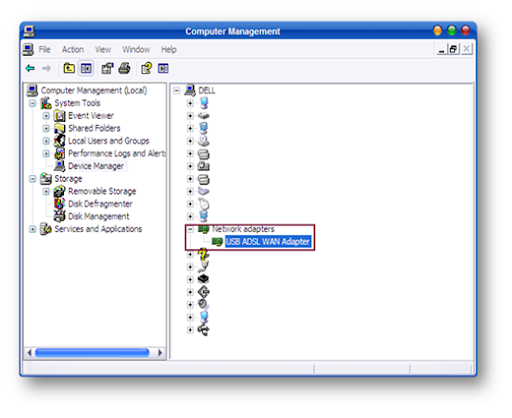Click the left pane horizontal scrollbar thumb
512x418 pixels.
pyautogui.click(x=92, y=353)
